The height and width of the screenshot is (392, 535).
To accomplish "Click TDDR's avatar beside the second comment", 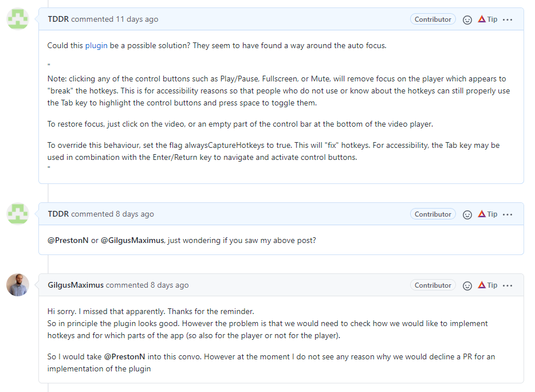I will [x=18, y=214].
